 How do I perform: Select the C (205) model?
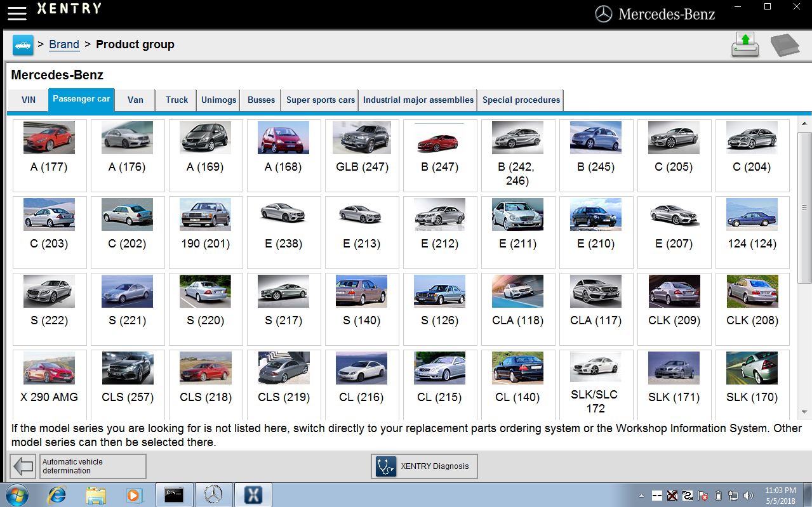coord(674,155)
